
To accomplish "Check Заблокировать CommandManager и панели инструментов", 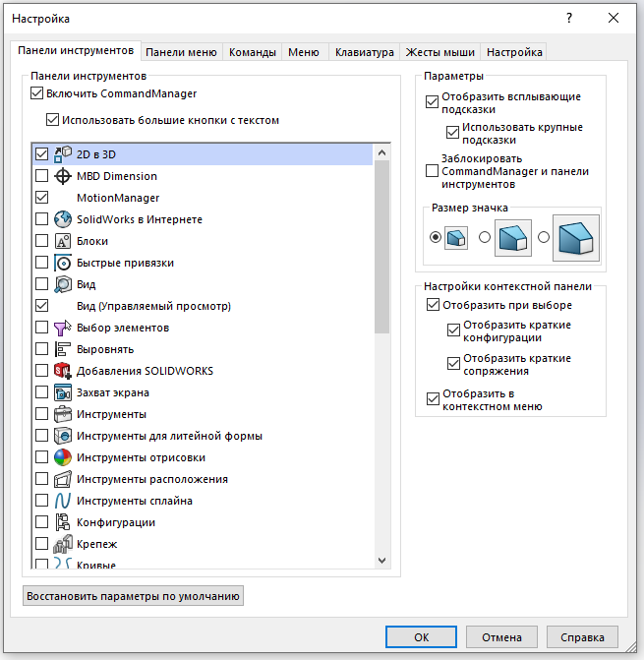I will (432, 171).
